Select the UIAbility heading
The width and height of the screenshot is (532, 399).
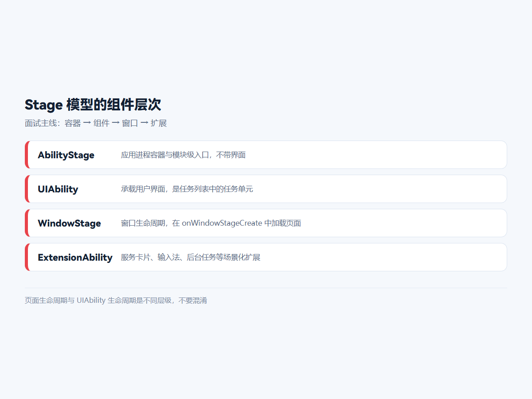58,189
